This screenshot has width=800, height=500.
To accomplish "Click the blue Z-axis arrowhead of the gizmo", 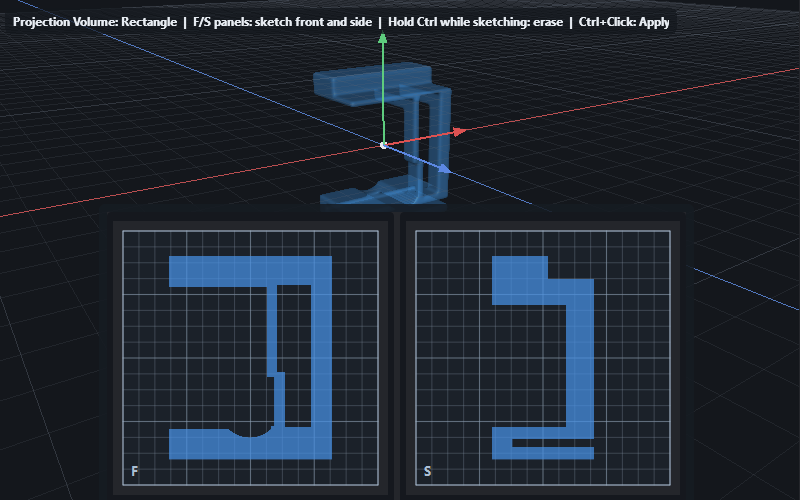I will click(444, 169).
